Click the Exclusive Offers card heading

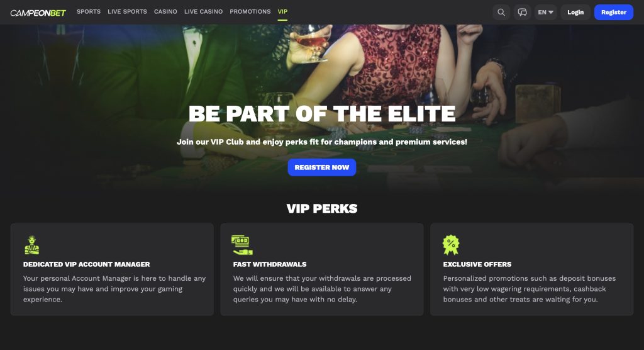coord(477,264)
